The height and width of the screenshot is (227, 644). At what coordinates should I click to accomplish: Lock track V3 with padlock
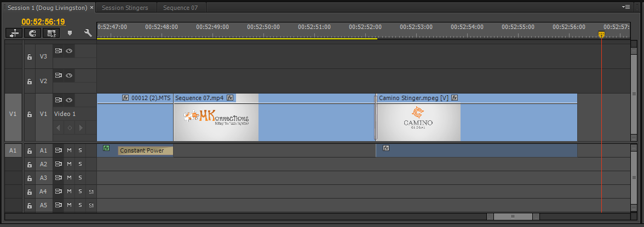pos(30,57)
